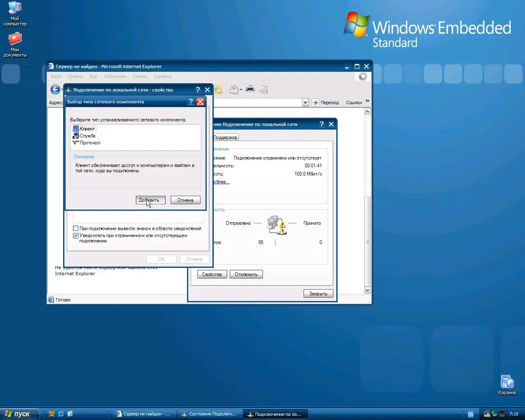
Task: Click the network activity computers icon
Action: coord(276,225)
